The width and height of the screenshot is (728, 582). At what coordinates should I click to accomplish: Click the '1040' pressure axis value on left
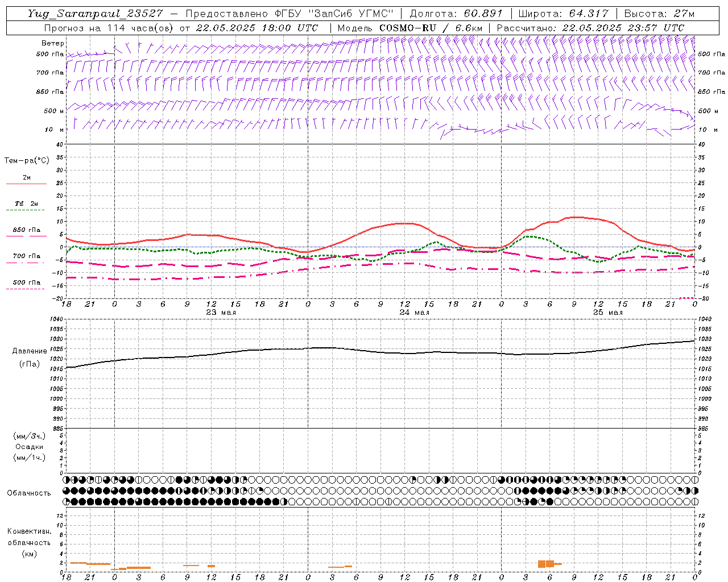click(x=56, y=319)
